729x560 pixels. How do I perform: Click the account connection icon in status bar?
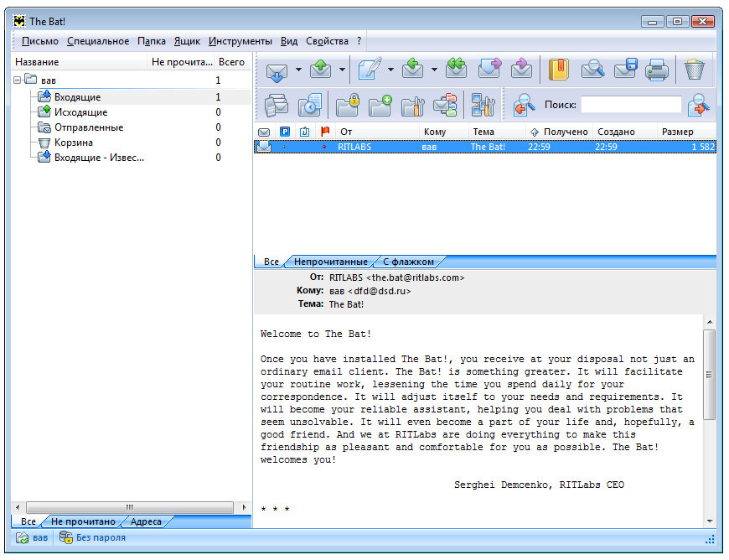[x=23, y=538]
